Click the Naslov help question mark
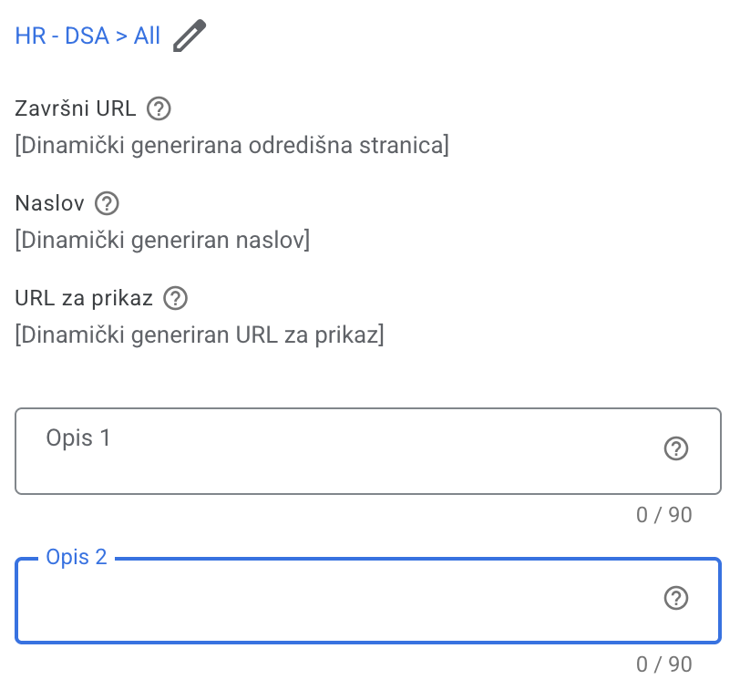Viewport: 740px width, 700px height. click(x=108, y=203)
